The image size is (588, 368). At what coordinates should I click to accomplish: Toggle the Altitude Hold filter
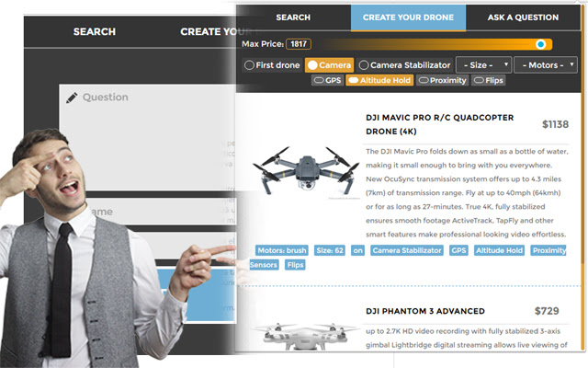coord(379,80)
